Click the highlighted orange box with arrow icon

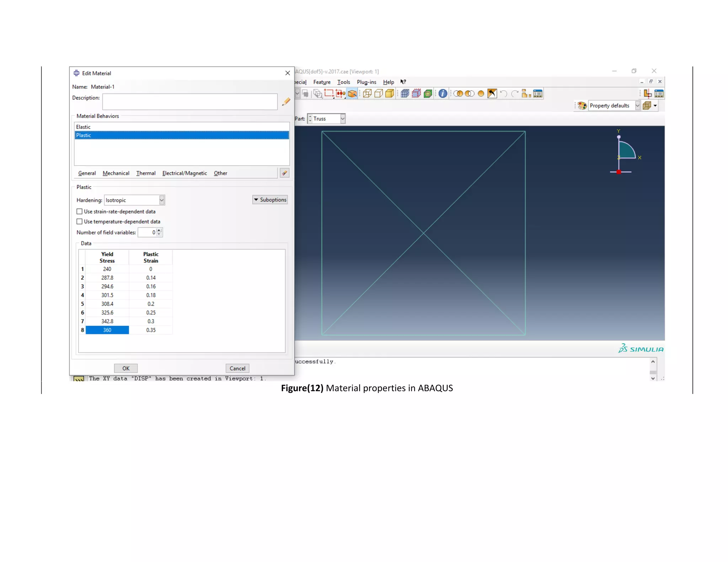352,93
